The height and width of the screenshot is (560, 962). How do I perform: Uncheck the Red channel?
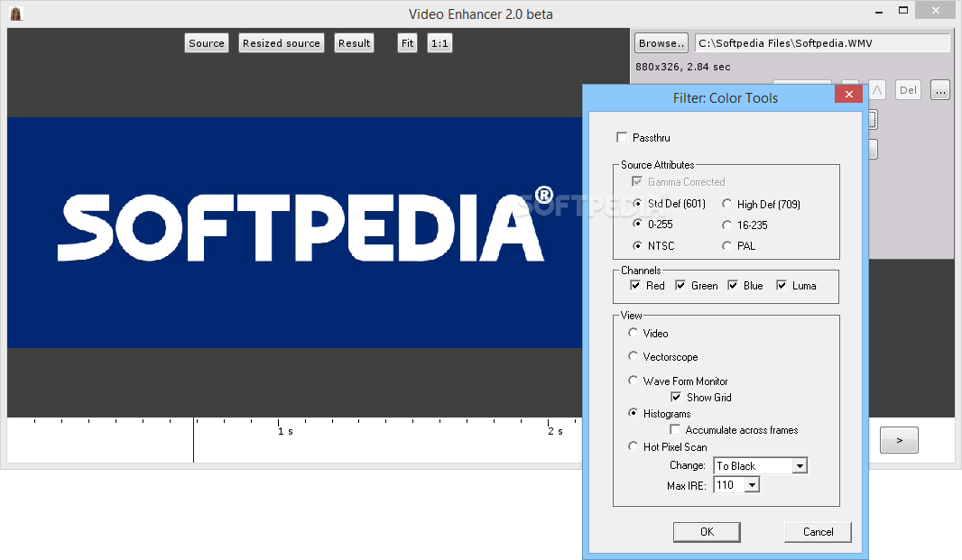pos(635,285)
